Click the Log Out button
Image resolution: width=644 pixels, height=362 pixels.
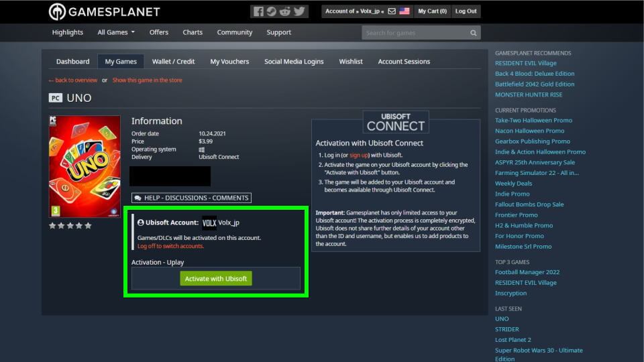click(x=466, y=11)
